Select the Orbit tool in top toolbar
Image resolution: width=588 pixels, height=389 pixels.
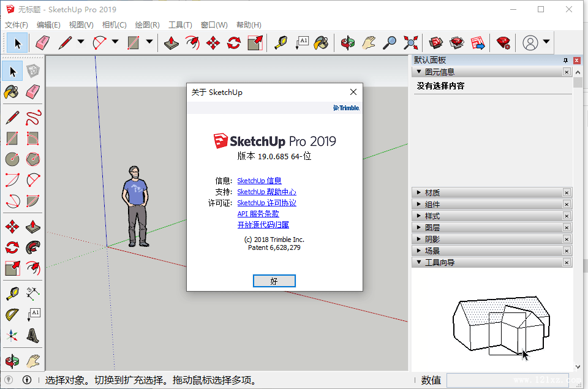(x=348, y=43)
